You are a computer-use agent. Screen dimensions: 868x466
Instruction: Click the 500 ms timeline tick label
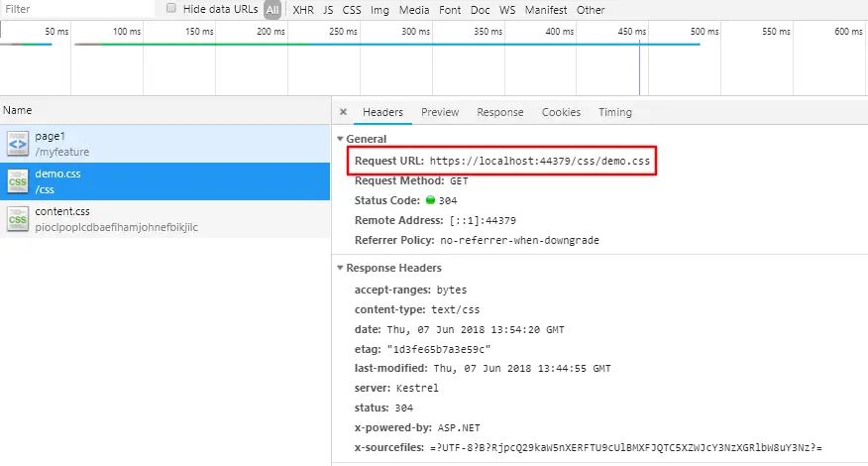(x=705, y=32)
